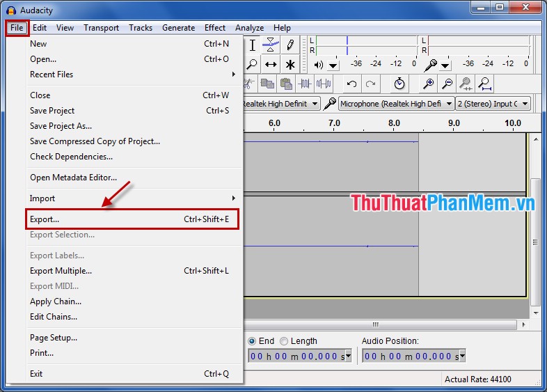Open the Edit menu
547x392 pixels.
[40, 28]
